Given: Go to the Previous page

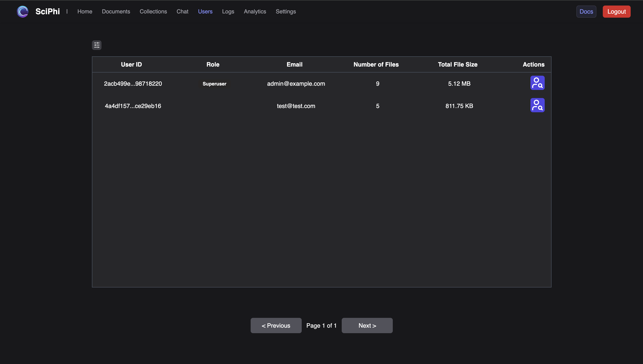Looking at the screenshot, I should click(x=276, y=326).
